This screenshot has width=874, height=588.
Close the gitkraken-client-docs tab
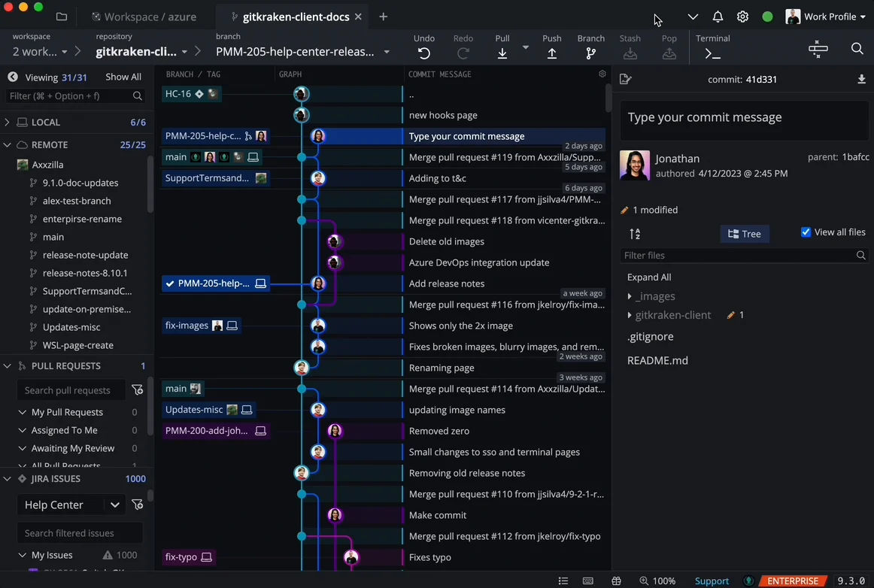point(358,17)
